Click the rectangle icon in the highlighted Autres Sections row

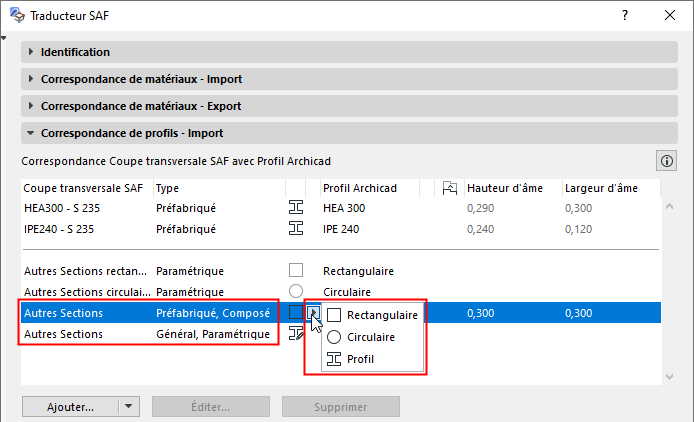pos(296,312)
